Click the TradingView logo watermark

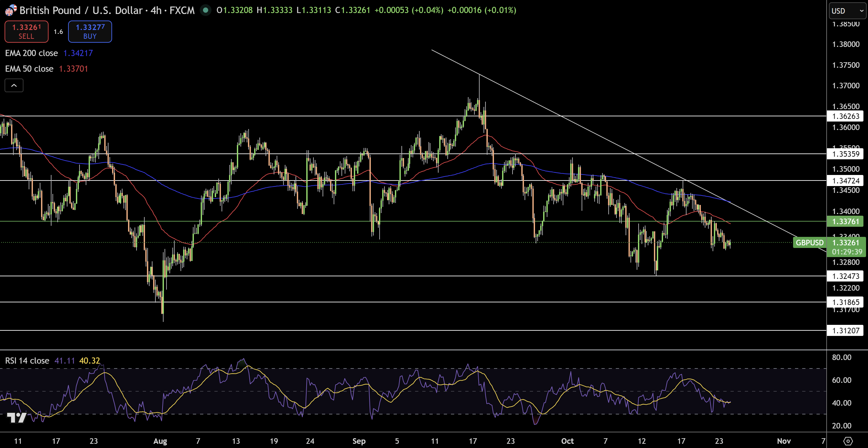point(17,418)
